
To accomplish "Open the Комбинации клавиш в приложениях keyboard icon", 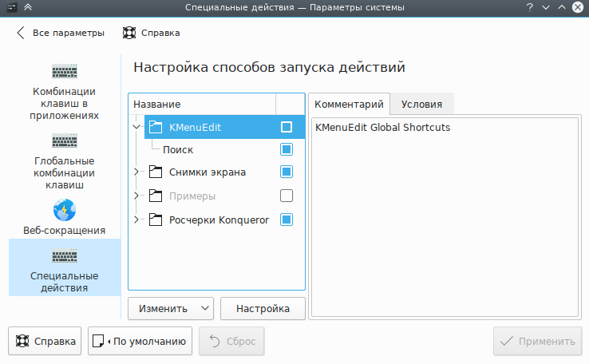I will [65, 71].
